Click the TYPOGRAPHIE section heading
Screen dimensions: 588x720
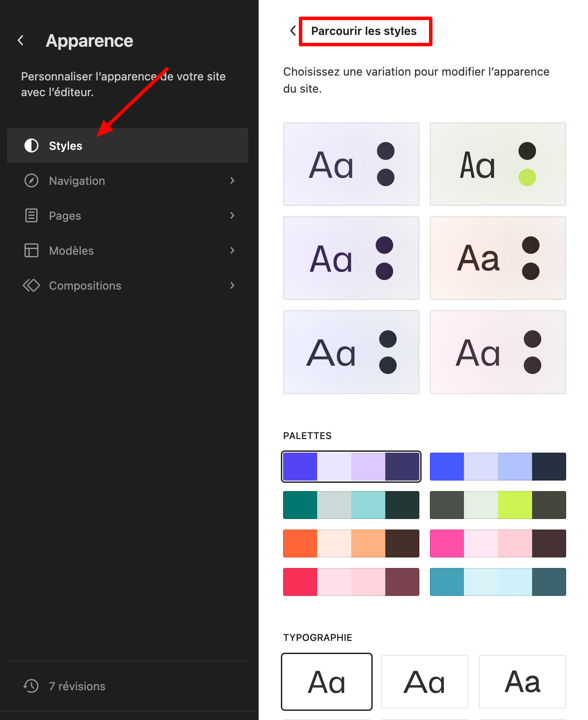click(x=318, y=637)
